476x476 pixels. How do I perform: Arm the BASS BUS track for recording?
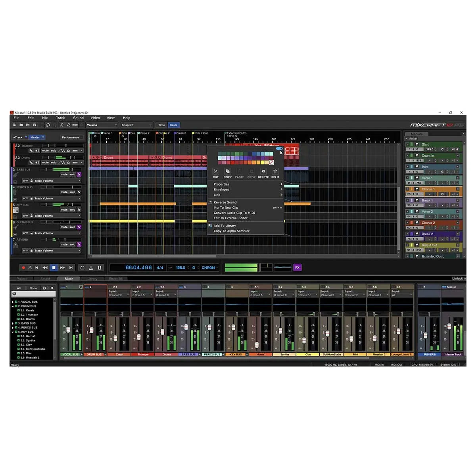click(x=26, y=180)
